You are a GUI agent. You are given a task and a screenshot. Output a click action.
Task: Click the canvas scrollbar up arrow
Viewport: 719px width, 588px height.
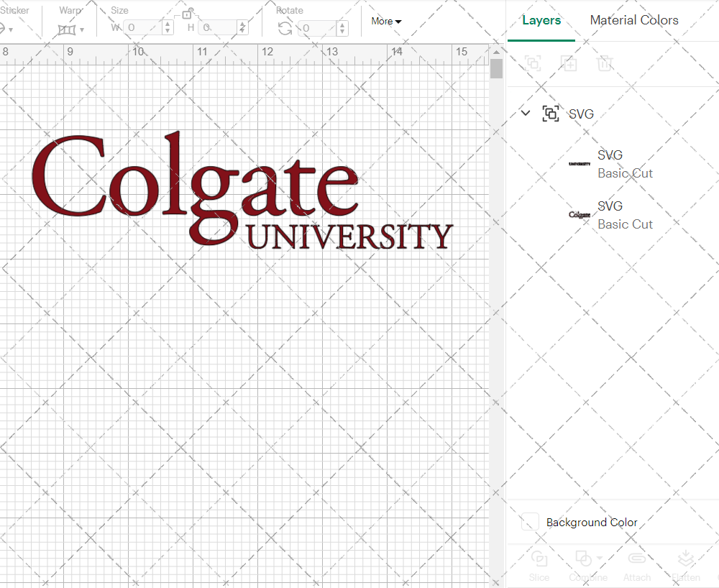click(496, 52)
